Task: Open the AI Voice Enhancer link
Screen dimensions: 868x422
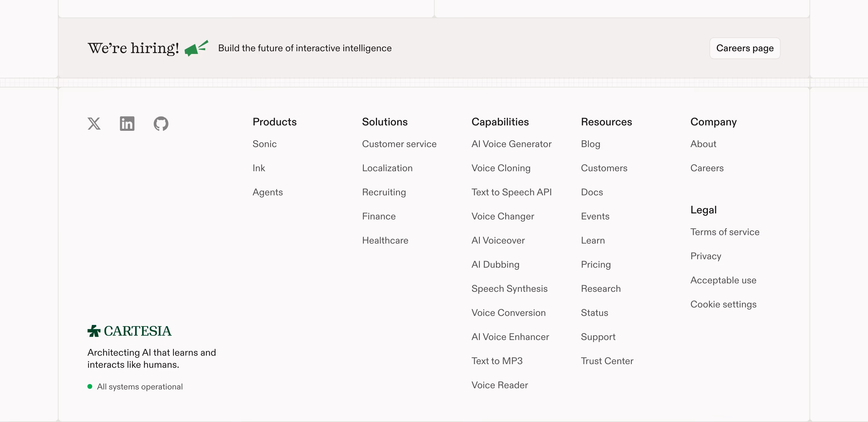Action: click(x=510, y=337)
